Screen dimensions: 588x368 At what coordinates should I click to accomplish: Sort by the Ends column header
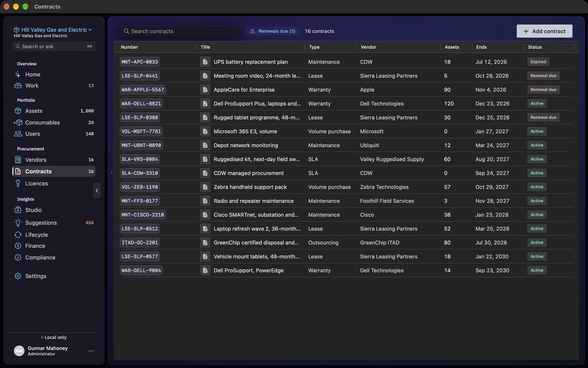click(x=481, y=47)
